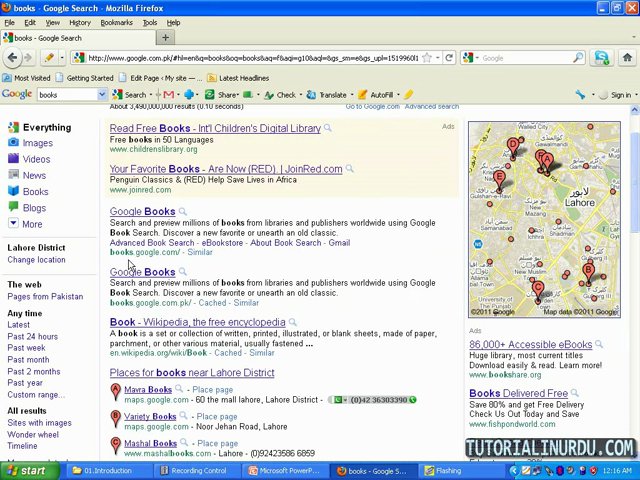Click the Lahore map thumbnail
The image size is (640, 480).
coord(544,219)
